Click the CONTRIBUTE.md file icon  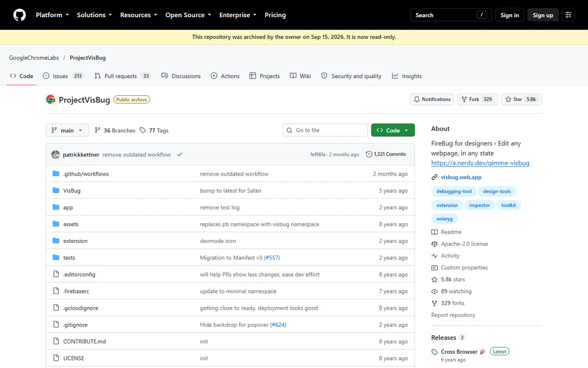click(x=56, y=342)
